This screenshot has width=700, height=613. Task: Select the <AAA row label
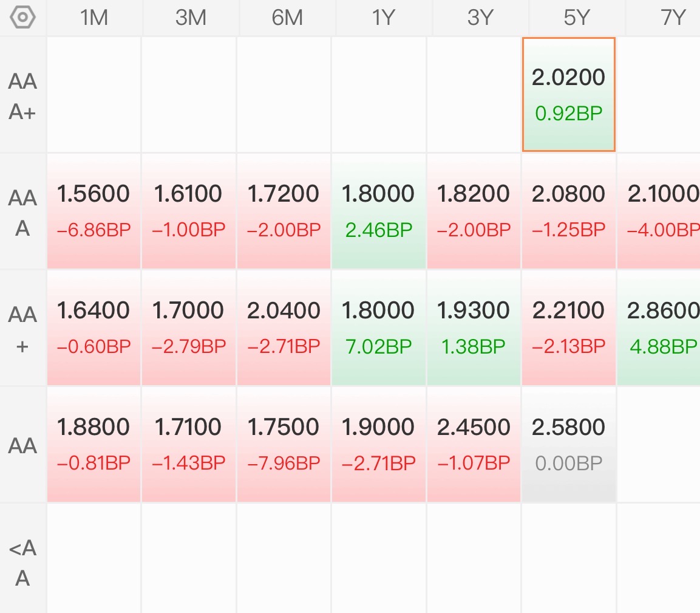click(23, 562)
